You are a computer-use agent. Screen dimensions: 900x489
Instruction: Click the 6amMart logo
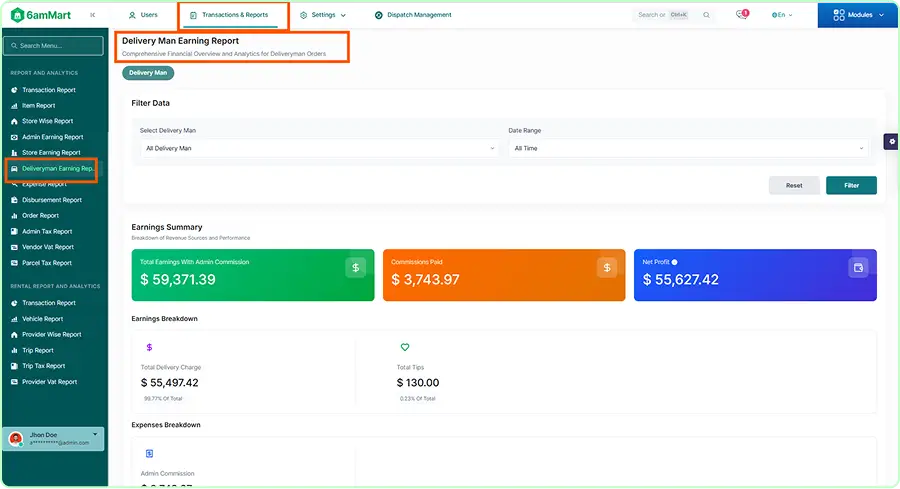41,15
